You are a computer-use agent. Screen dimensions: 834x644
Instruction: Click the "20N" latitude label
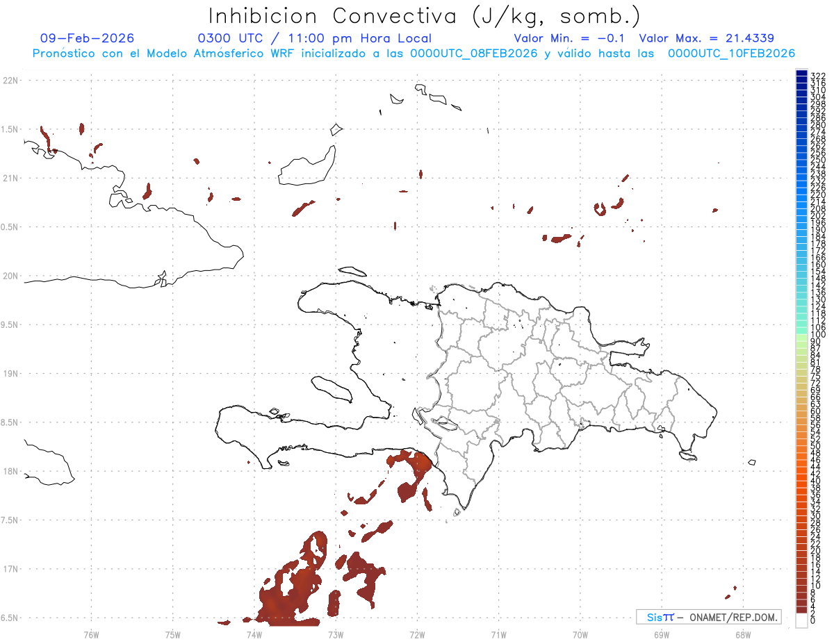pyautogui.click(x=10, y=276)
